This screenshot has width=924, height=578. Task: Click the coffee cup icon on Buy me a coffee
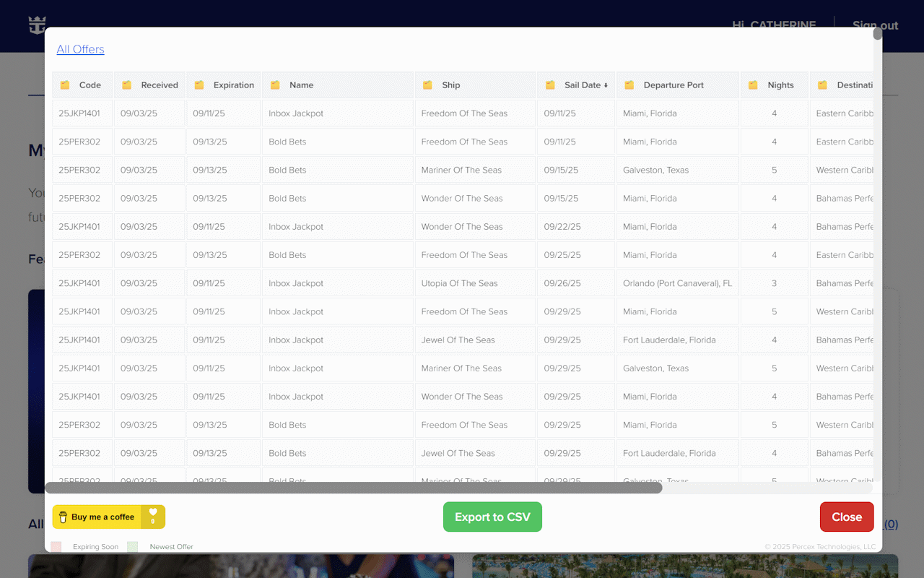(x=63, y=517)
